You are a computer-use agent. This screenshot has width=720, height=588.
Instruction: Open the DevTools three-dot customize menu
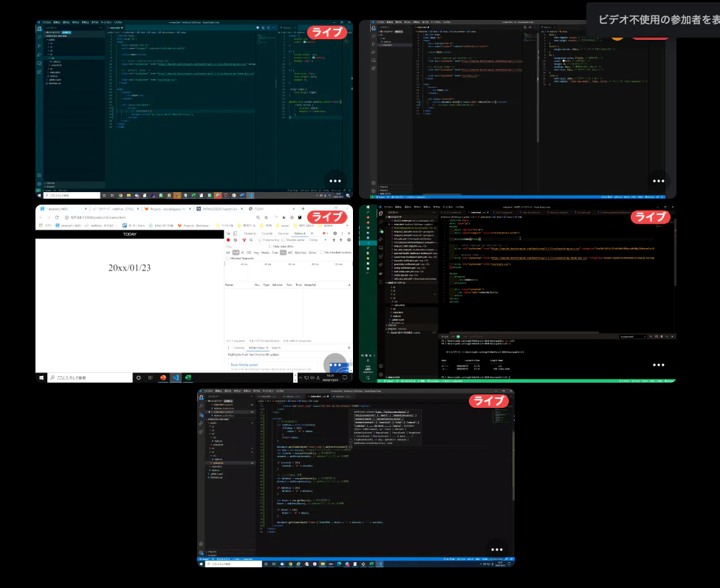[x=342, y=233]
